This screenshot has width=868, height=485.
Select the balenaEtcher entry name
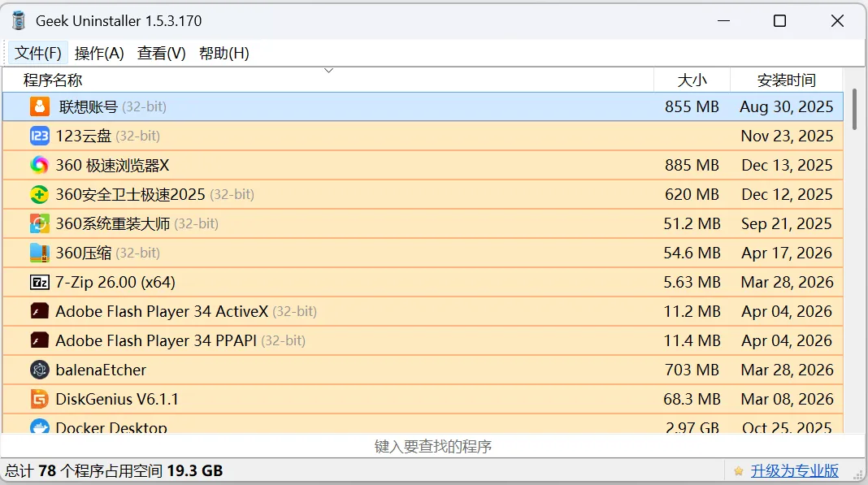click(x=101, y=370)
